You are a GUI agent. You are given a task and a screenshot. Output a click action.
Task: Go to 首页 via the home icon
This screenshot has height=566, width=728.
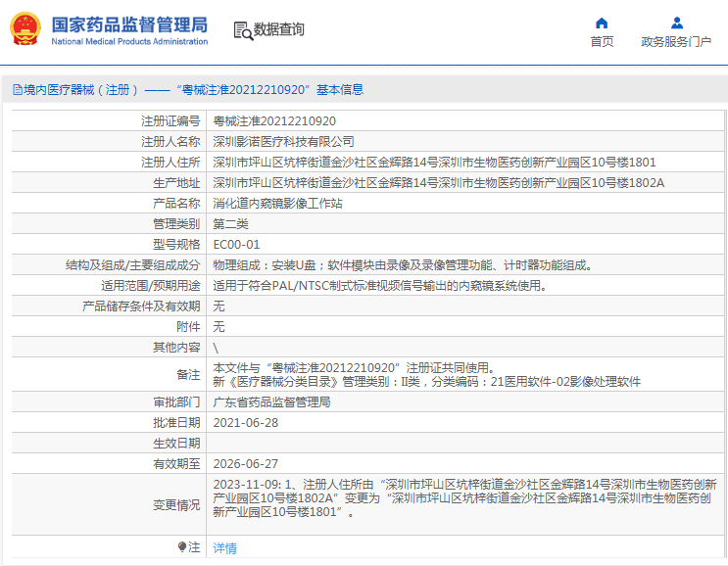[602, 23]
